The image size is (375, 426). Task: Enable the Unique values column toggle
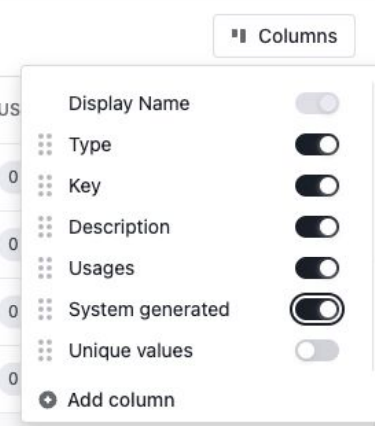tap(317, 350)
